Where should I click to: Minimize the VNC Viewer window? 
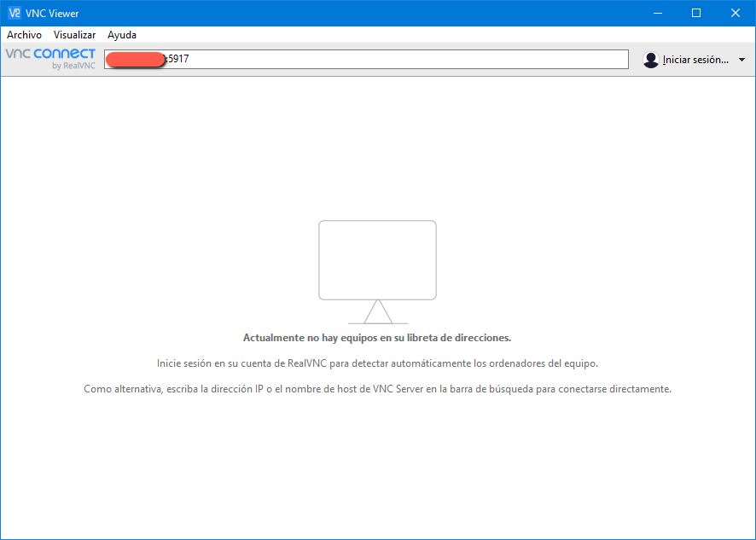click(657, 13)
